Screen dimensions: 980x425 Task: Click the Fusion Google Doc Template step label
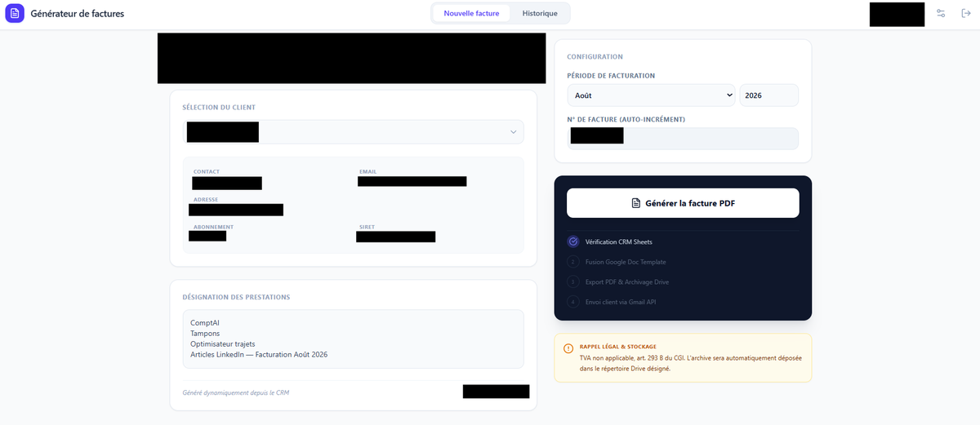pyautogui.click(x=626, y=262)
